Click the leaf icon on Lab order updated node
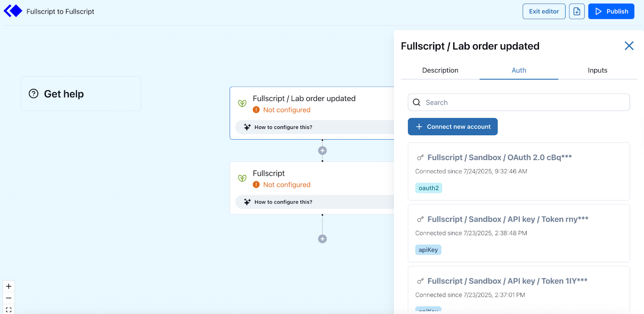The width and height of the screenshot is (644, 314). tap(242, 103)
